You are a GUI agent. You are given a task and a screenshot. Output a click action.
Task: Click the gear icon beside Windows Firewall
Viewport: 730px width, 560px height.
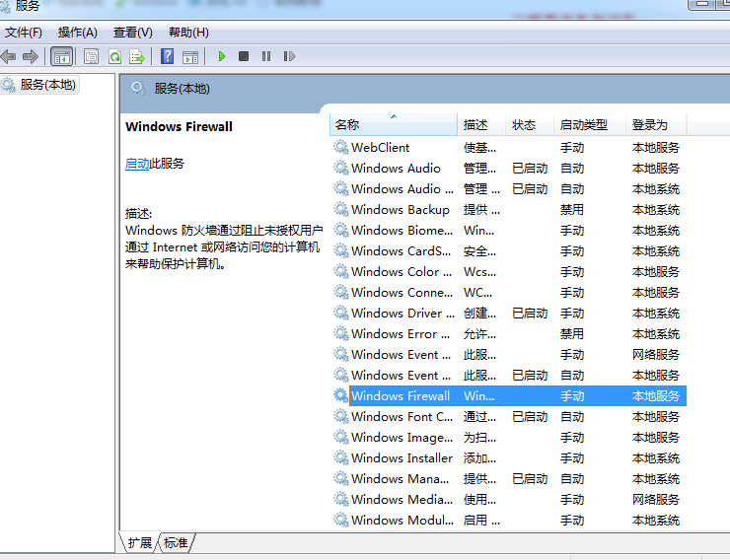pos(340,395)
